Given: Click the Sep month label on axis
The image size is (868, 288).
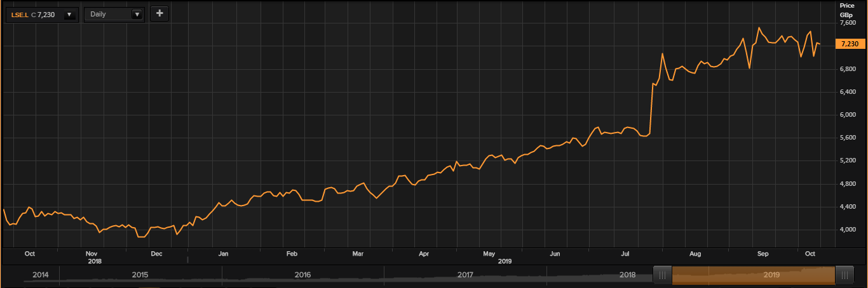Looking at the screenshot, I should coord(763,254).
